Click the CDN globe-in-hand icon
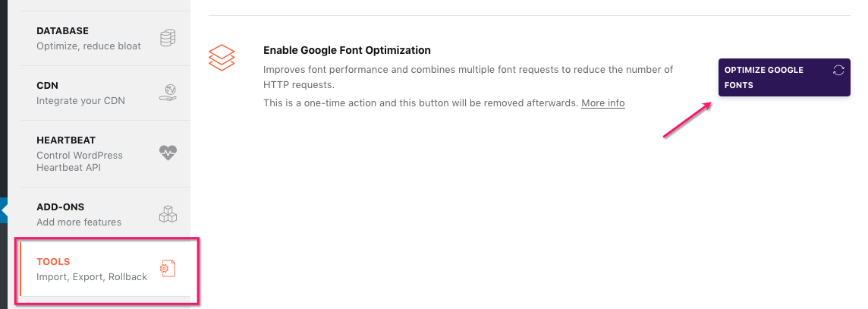Image resolution: width=868 pixels, height=309 pixels. click(x=168, y=93)
